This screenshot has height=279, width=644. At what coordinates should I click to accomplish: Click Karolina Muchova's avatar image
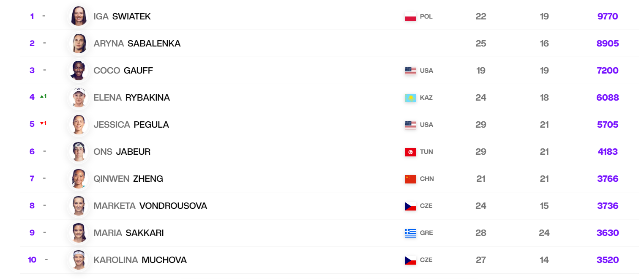click(79, 260)
